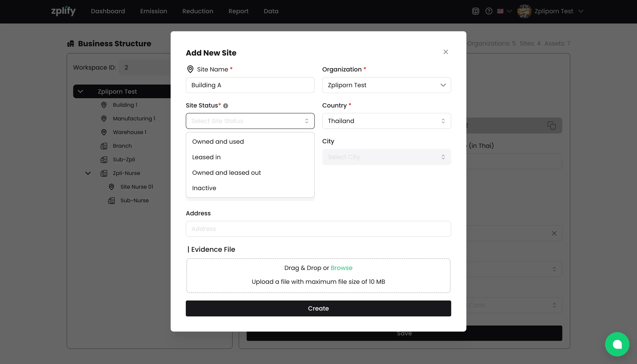Open the Organization dropdown
Viewport: 637px width, 364px height.
[386, 85]
